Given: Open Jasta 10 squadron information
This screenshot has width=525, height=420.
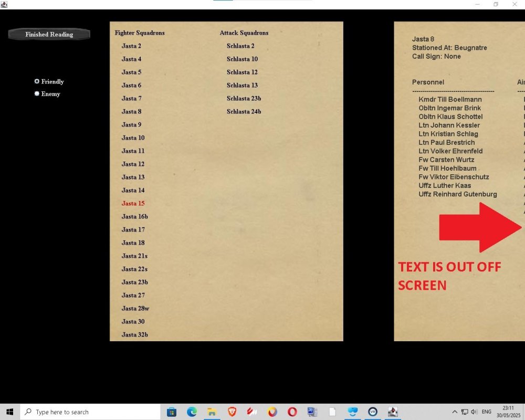Looking at the screenshot, I should [x=133, y=138].
